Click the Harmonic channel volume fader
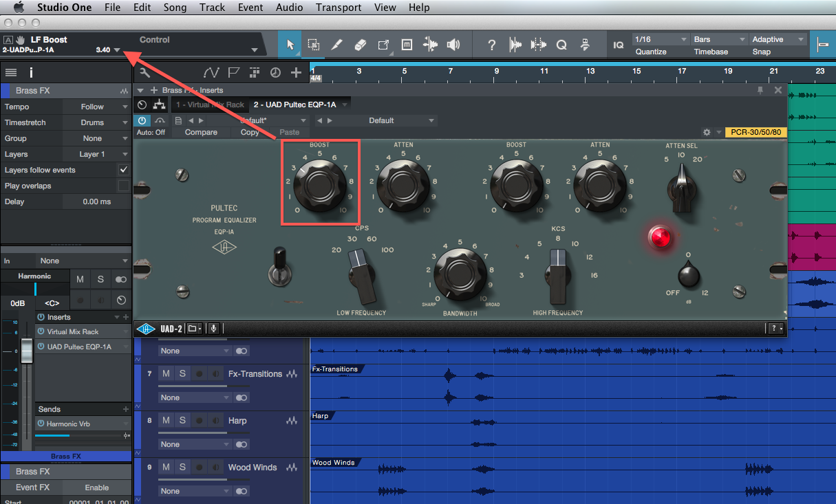Screen dimensions: 836x504 pyautogui.click(x=25, y=352)
